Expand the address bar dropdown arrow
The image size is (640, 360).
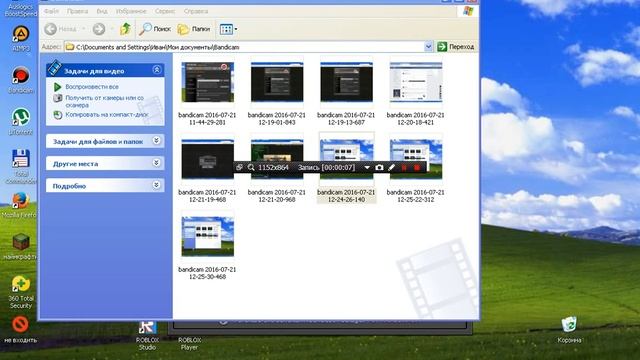click(428, 47)
